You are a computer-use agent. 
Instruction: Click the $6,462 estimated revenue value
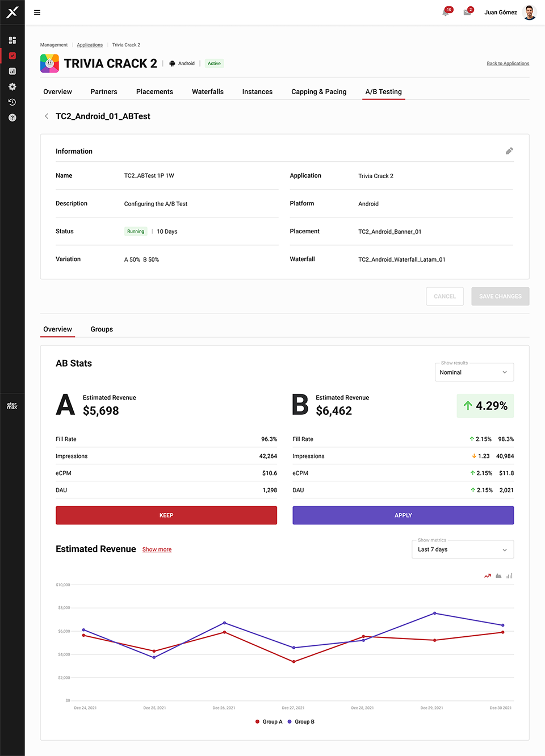[334, 411]
